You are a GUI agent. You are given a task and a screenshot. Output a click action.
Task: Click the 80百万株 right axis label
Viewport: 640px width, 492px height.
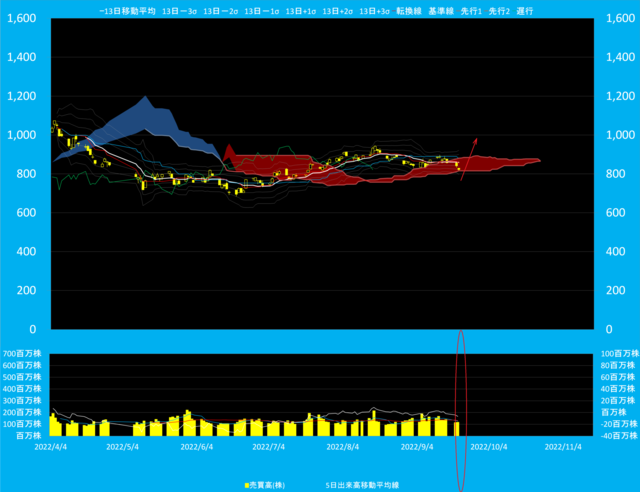(618, 365)
